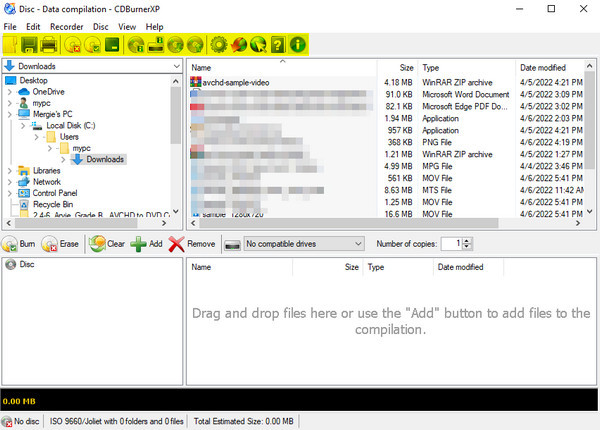The width and height of the screenshot is (600, 430).
Task: Click the Microsoft Word Document type cell
Action: tap(466, 94)
